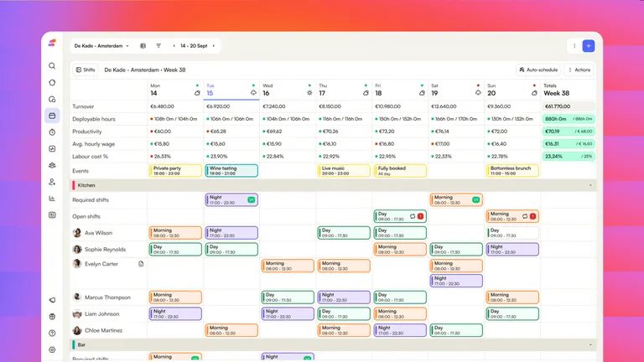Click the Auto-schedule button
The image size is (644, 362).
click(x=538, y=70)
